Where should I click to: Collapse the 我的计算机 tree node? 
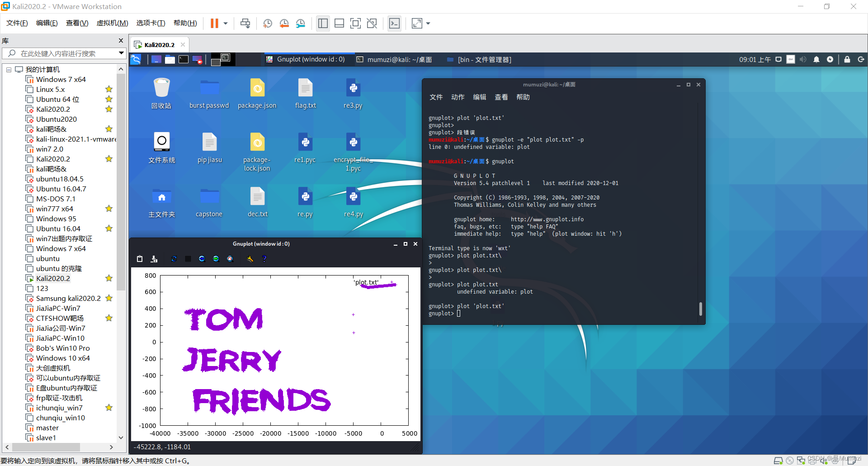9,70
